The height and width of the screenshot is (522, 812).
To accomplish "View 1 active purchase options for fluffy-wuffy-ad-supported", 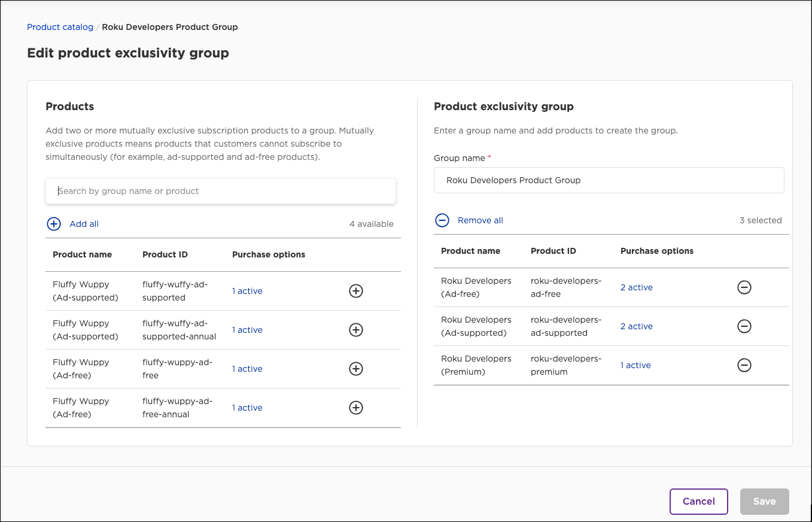I will (247, 291).
